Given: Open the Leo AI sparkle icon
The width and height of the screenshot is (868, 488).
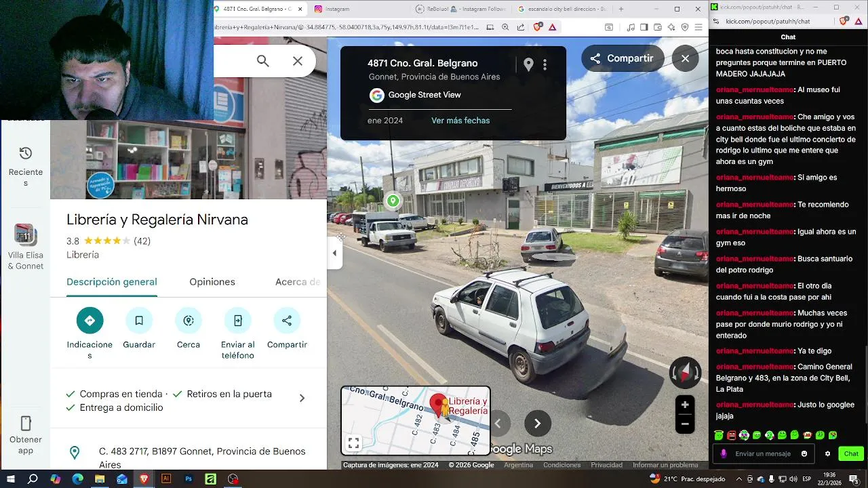Looking at the screenshot, I should (671, 27).
